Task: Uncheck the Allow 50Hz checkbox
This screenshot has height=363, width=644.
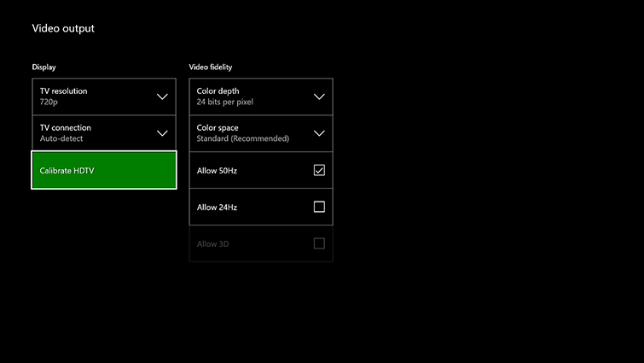Action: point(319,170)
